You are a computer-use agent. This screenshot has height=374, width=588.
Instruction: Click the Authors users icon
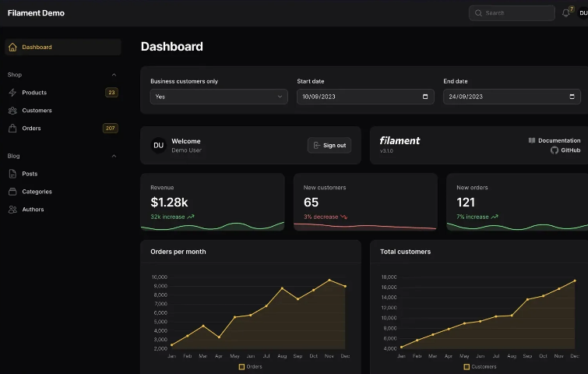[x=12, y=210]
